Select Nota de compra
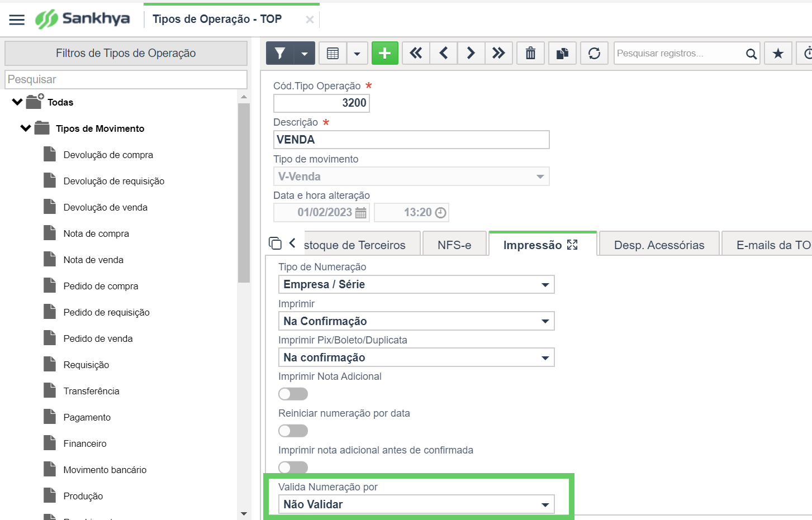This screenshot has width=812, height=520. click(96, 233)
